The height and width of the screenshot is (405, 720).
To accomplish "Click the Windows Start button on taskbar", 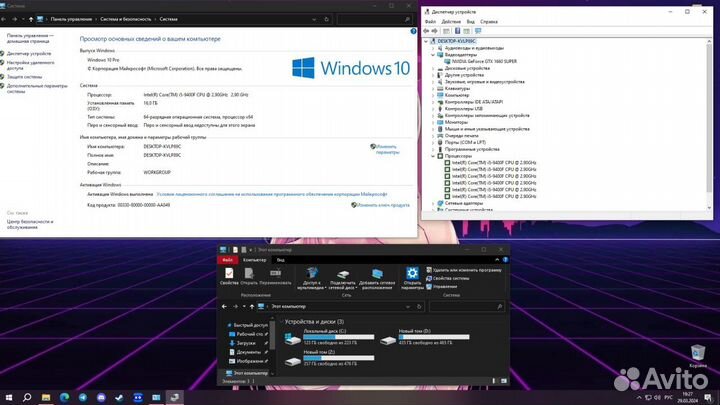I will point(9,397).
